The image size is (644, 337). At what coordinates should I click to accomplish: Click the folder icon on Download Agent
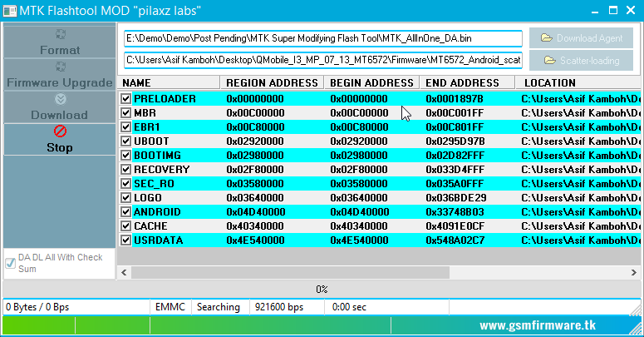coord(547,37)
